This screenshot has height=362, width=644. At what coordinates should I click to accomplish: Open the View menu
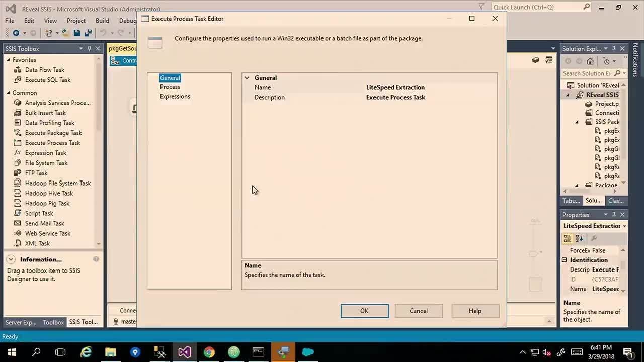50,21
